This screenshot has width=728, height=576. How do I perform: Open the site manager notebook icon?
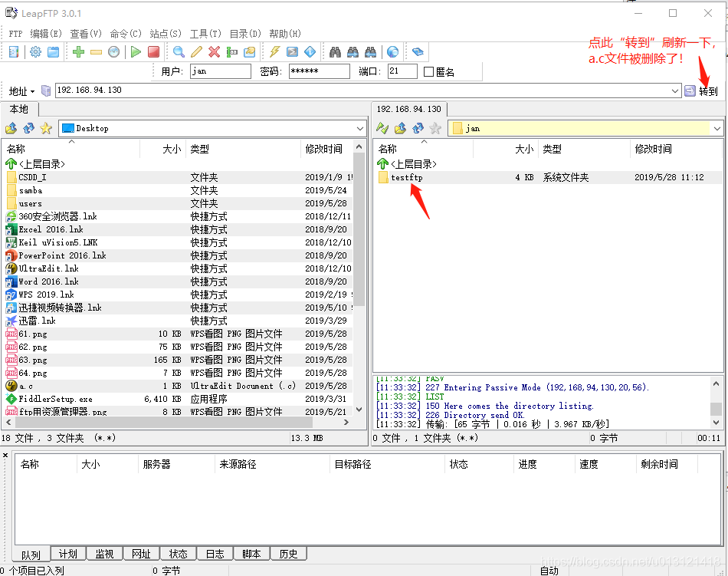tap(14, 51)
